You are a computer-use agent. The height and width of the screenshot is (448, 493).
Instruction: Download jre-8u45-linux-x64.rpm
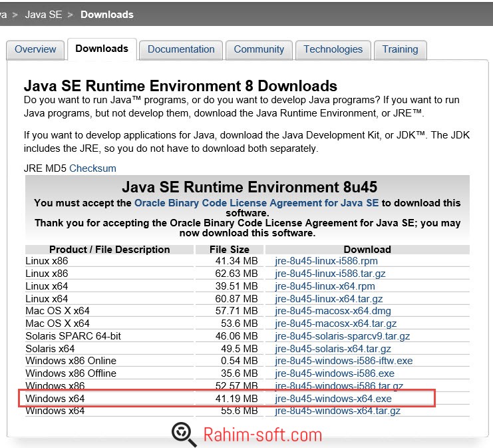click(x=325, y=286)
